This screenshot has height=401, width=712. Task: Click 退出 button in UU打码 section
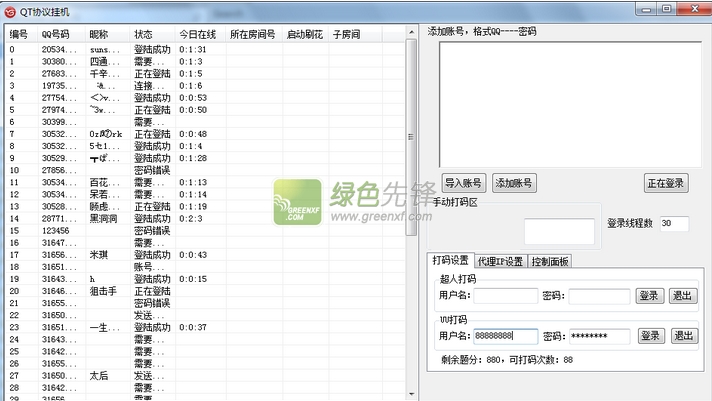click(x=684, y=336)
